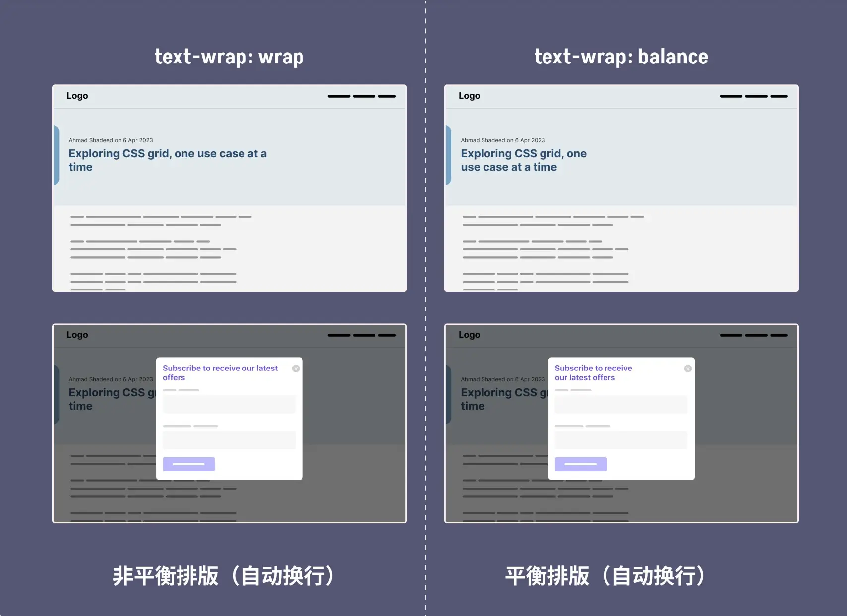Screen dimensions: 847x616
Task: Click Logo in bottom-left dimmed mockup
Action: (x=77, y=335)
